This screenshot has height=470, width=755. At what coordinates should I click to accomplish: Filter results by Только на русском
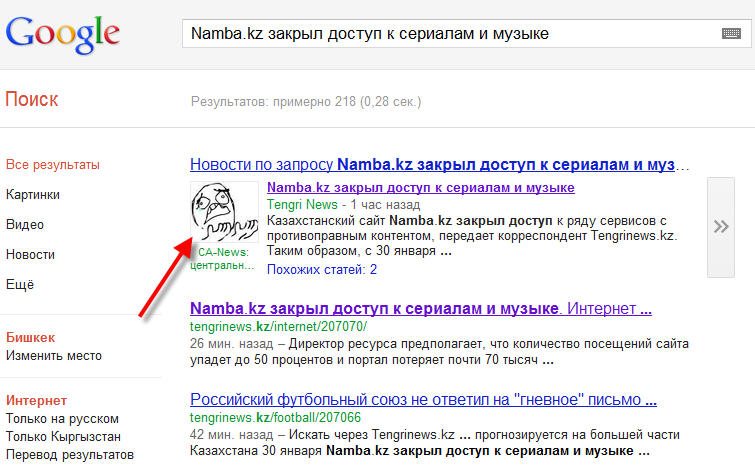[x=62, y=419]
